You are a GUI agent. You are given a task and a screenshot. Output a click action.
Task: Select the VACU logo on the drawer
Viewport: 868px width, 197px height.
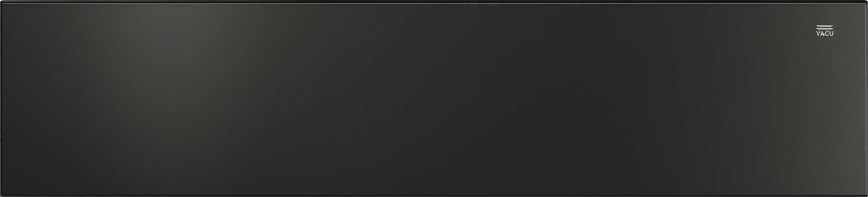[x=825, y=31]
